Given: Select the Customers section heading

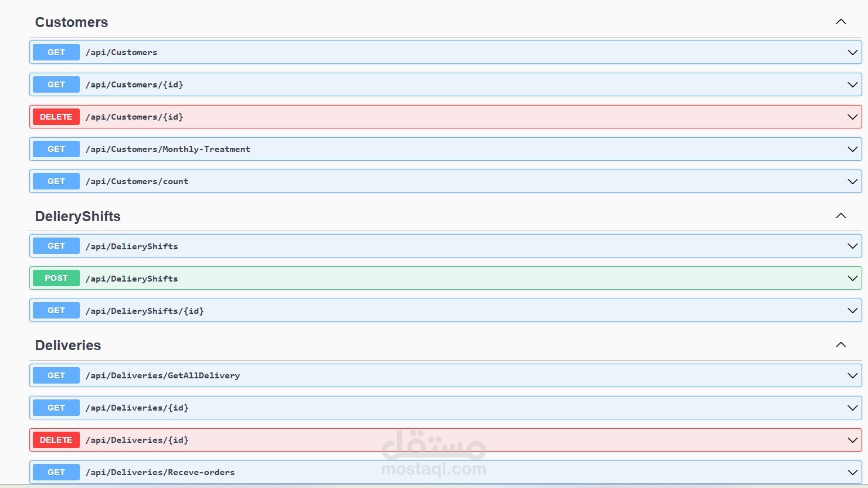Looking at the screenshot, I should pos(72,22).
